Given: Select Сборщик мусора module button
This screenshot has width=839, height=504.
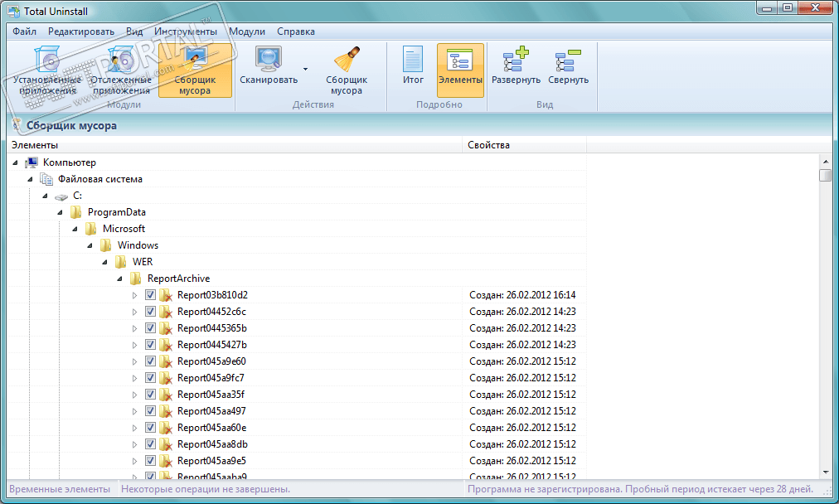Looking at the screenshot, I should 195,70.
